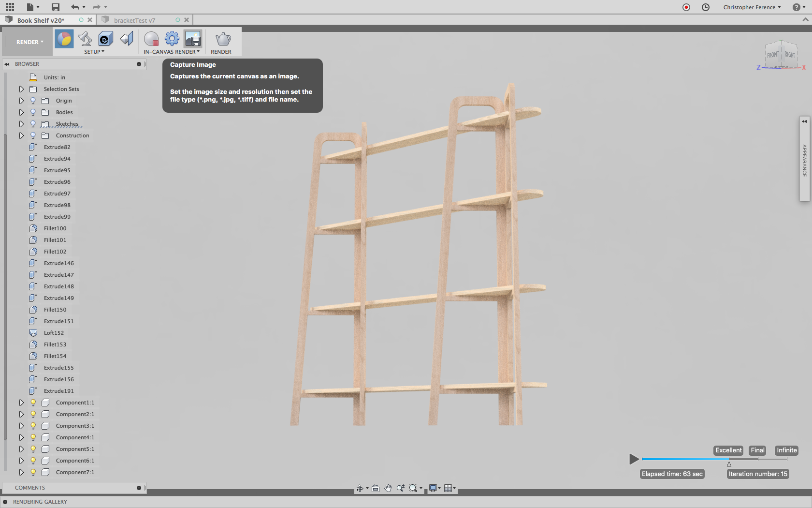Hide Component5:1 using its lightbulb
The width and height of the screenshot is (812, 508).
click(x=33, y=449)
